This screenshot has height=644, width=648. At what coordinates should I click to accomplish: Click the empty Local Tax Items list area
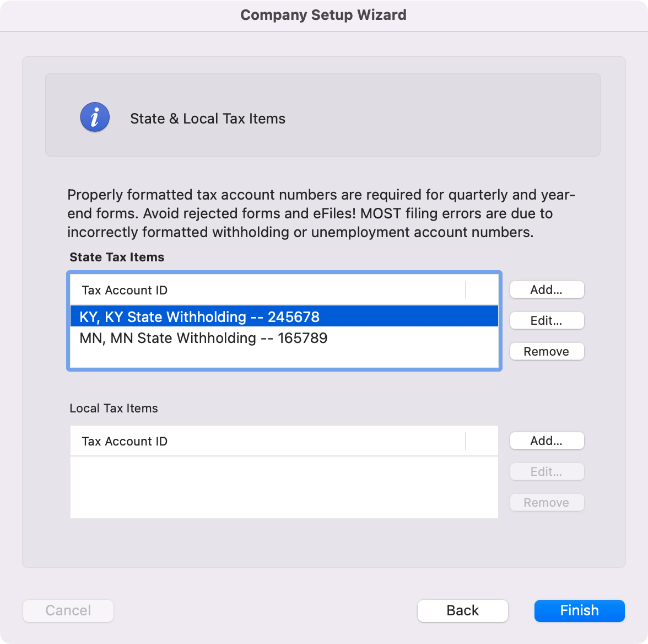click(284, 487)
